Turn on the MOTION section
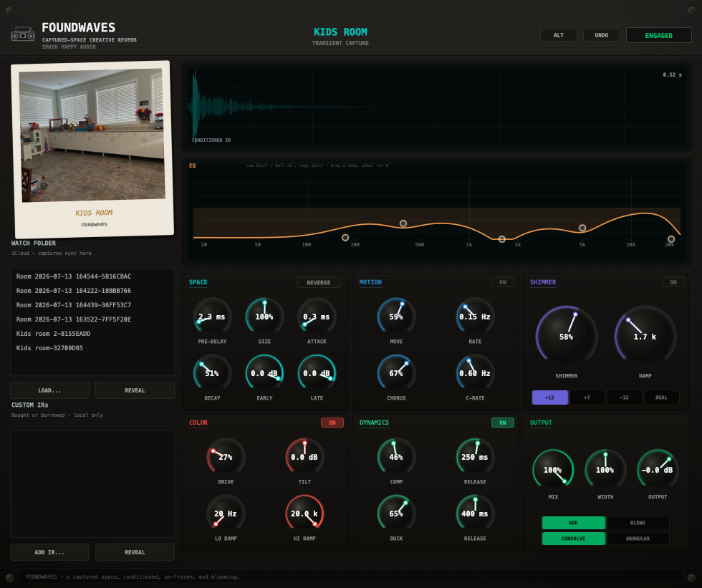The height and width of the screenshot is (588, 702). coord(502,282)
